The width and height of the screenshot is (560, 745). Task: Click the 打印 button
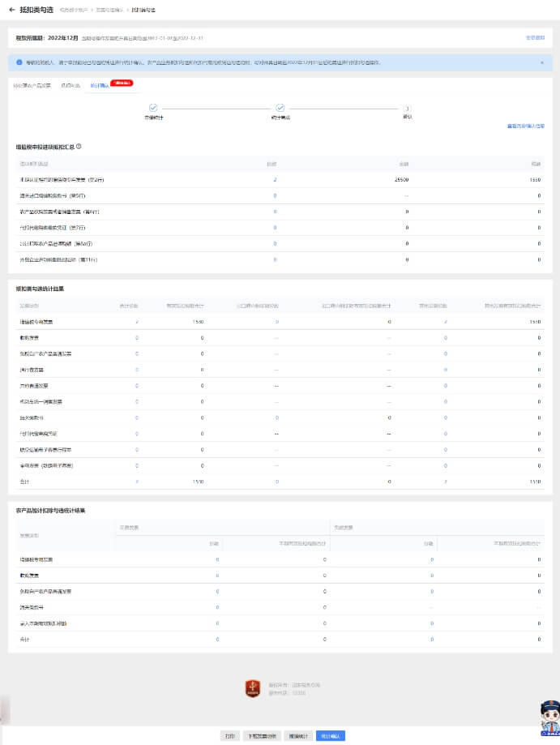[x=230, y=736]
